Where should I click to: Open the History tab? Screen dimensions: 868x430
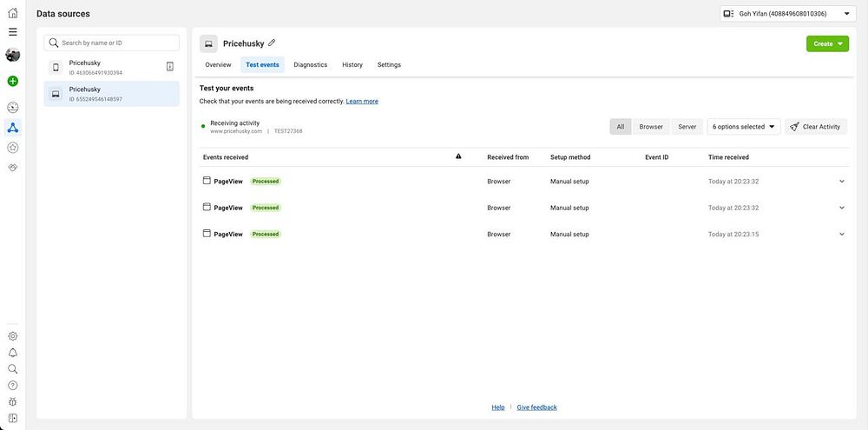click(352, 65)
